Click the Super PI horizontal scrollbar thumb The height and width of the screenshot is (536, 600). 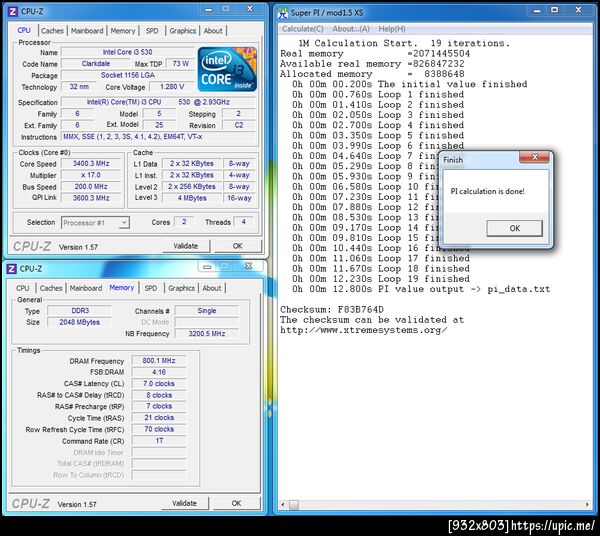pos(294,505)
